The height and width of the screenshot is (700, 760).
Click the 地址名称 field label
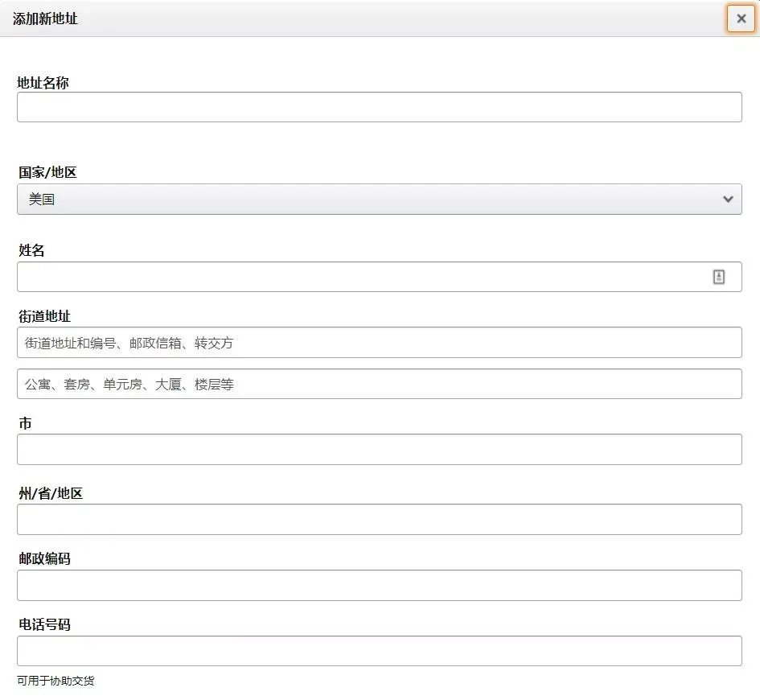43,83
